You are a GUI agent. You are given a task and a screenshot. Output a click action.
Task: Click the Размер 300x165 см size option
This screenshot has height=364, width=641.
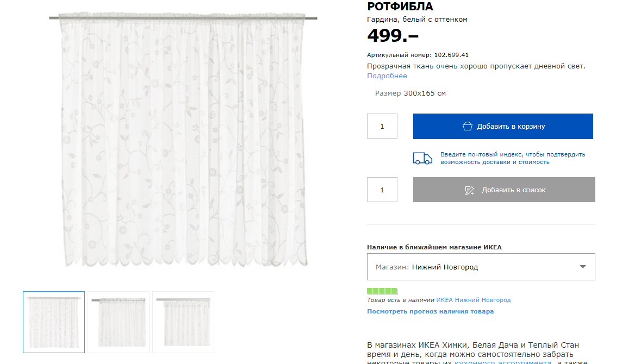[x=410, y=93]
